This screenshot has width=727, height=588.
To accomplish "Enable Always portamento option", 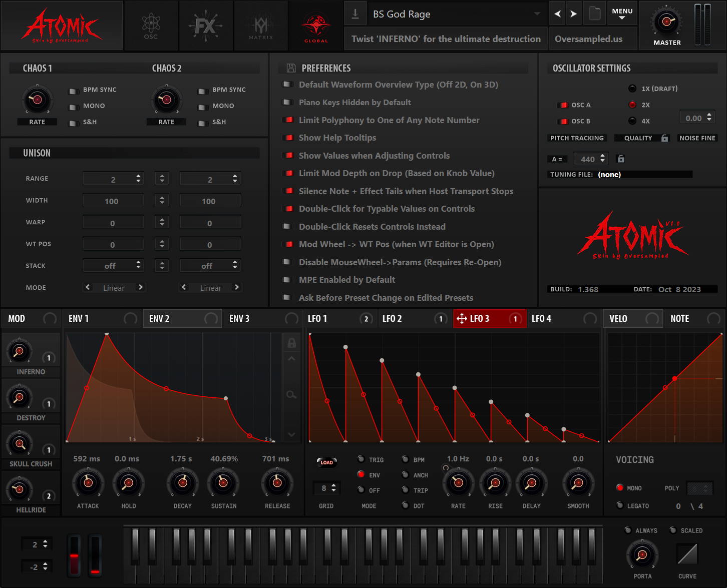I will (x=628, y=530).
